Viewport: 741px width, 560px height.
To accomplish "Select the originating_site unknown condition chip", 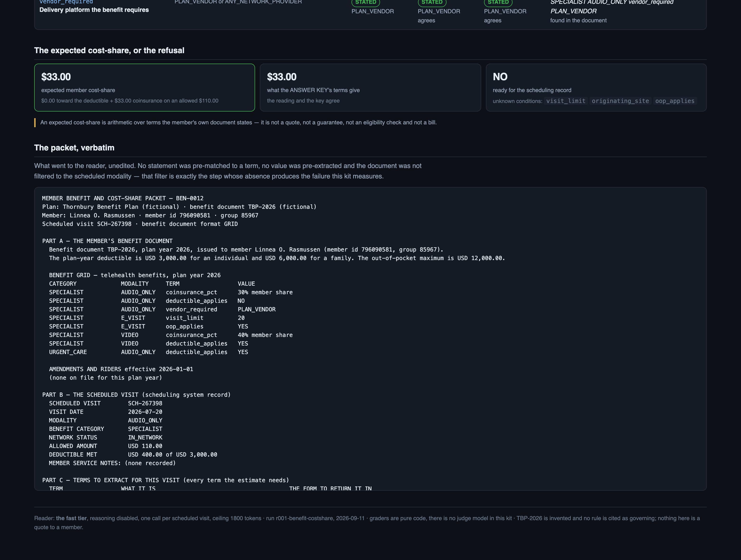I will 620,101.
